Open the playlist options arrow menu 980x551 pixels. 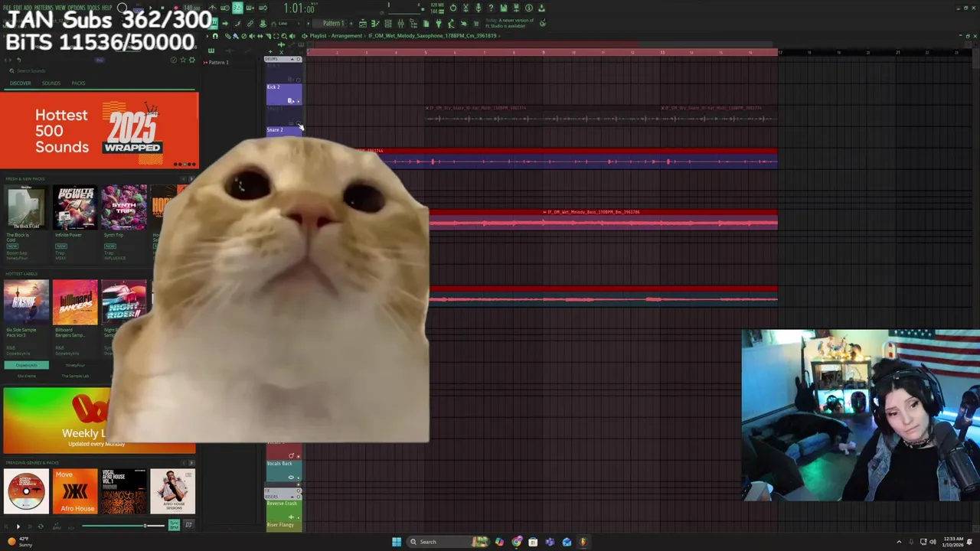[207, 36]
